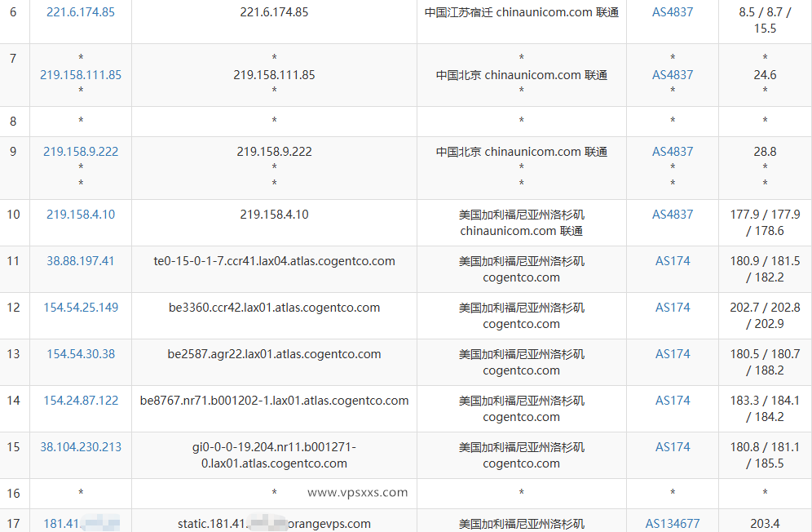The image size is (812, 532).
Task: Open AS4837 link in hop 7 row
Action: pos(672,75)
